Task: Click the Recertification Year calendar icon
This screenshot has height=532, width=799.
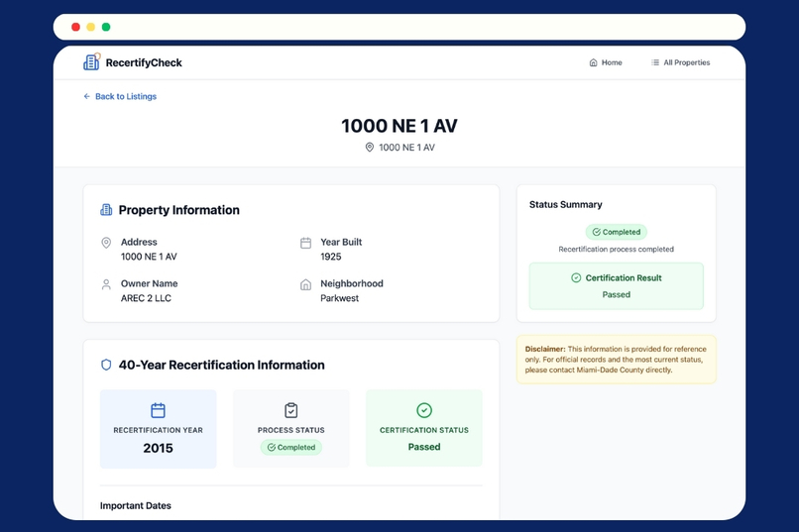Action: pyautogui.click(x=158, y=410)
